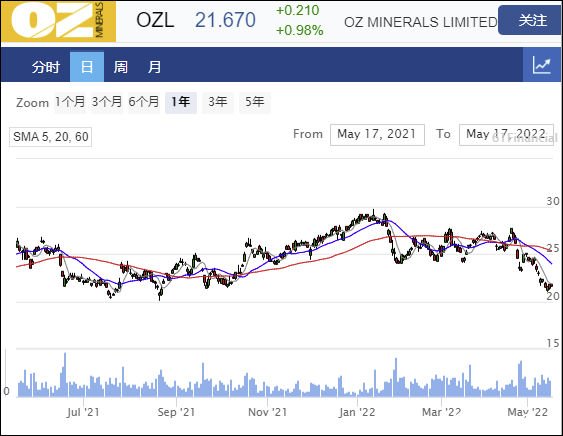This screenshot has height=436, width=563.
Task: Click the Jan '22 timeline label
Action: pyautogui.click(x=357, y=412)
